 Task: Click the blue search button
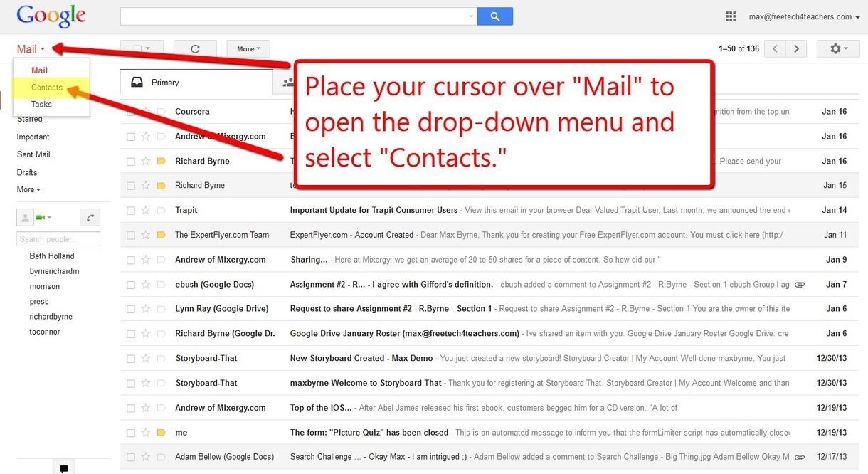[494, 16]
